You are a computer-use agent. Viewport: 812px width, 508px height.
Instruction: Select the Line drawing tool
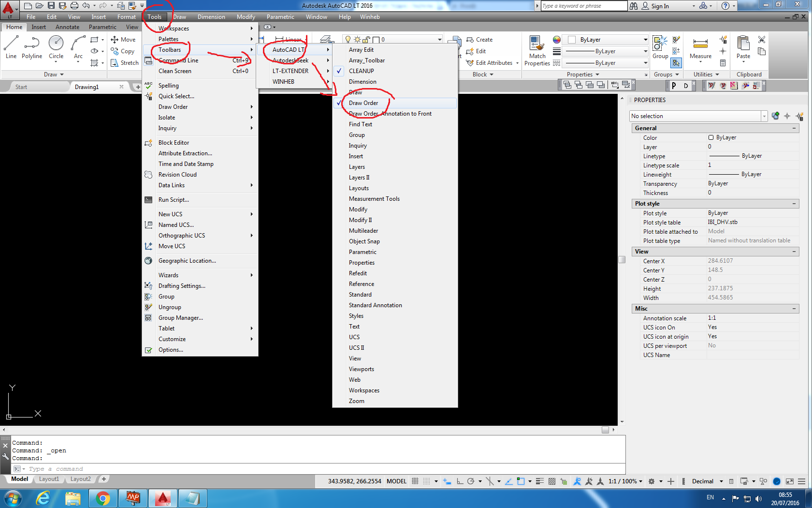coord(11,47)
